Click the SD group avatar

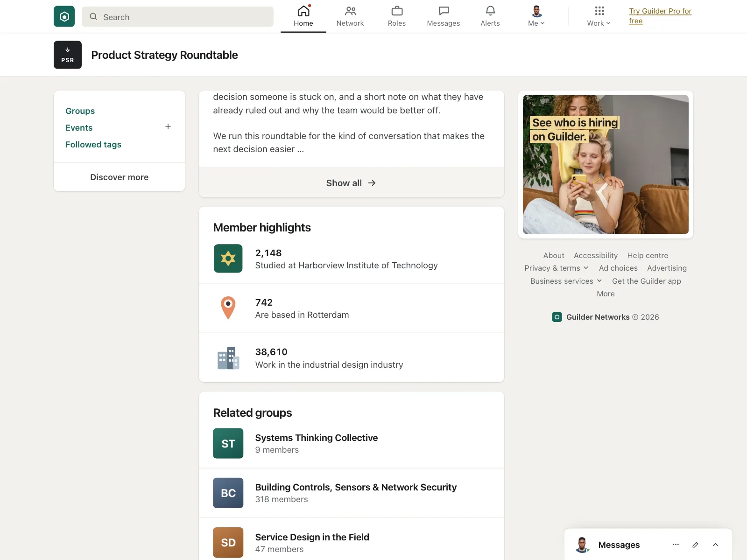[228, 542]
